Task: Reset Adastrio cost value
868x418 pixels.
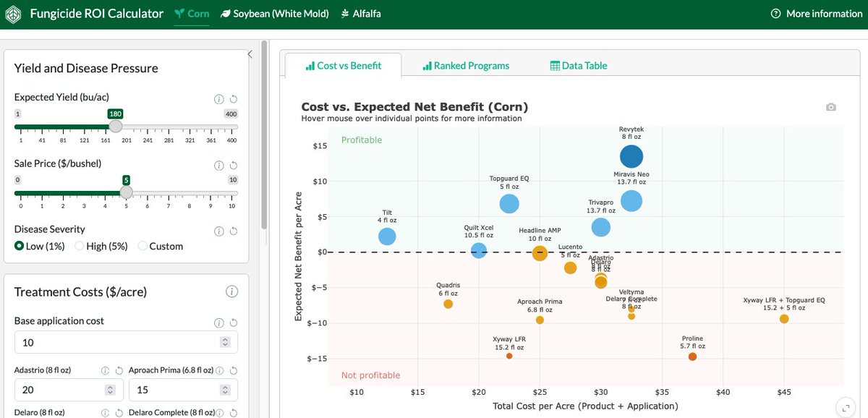Action: (119, 370)
